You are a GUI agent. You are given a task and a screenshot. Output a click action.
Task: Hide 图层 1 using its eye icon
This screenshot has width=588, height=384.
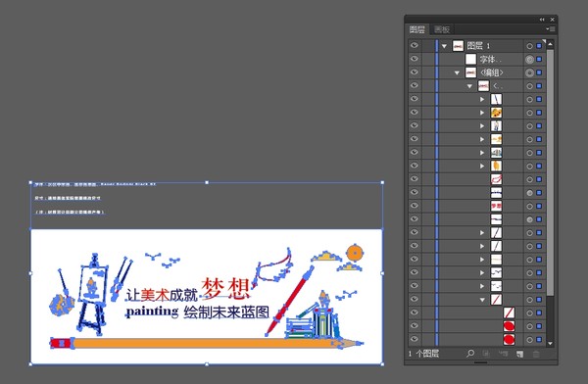[415, 45]
